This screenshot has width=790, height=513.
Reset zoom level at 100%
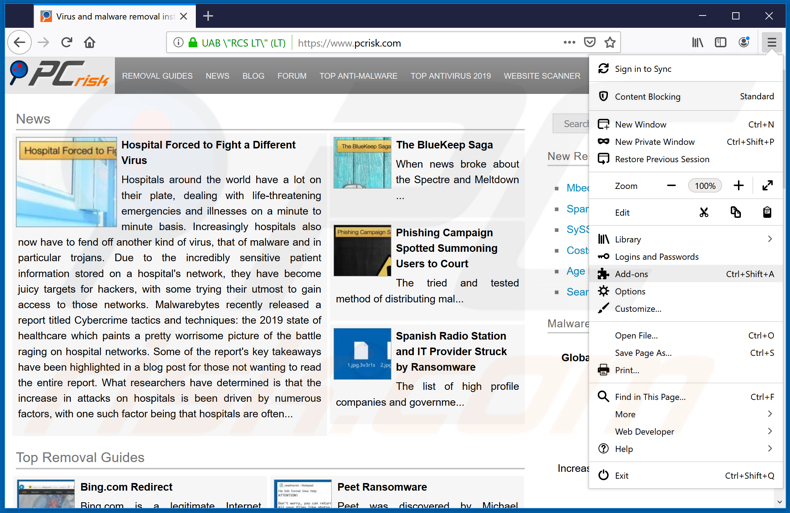[705, 186]
